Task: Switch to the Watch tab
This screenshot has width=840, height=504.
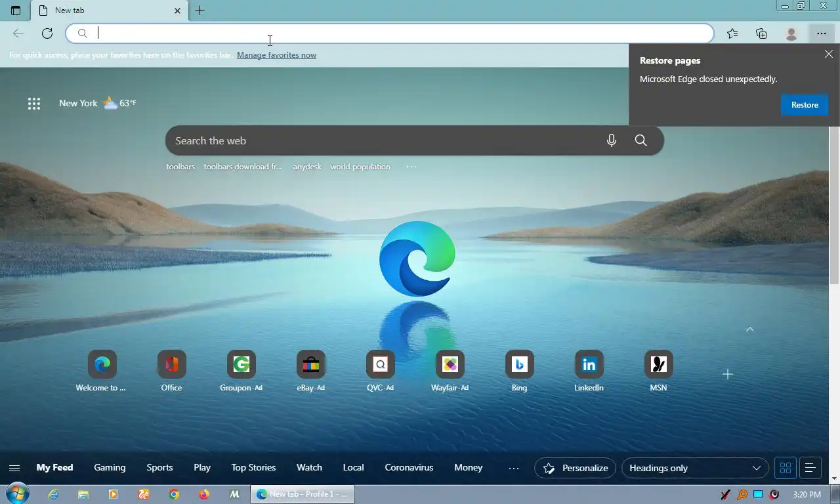Action: (309, 468)
